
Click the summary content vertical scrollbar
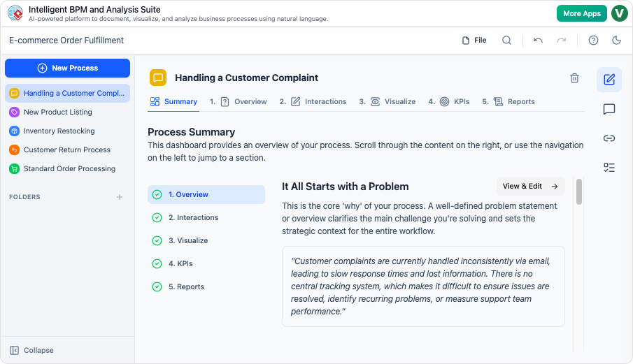tap(578, 192)
